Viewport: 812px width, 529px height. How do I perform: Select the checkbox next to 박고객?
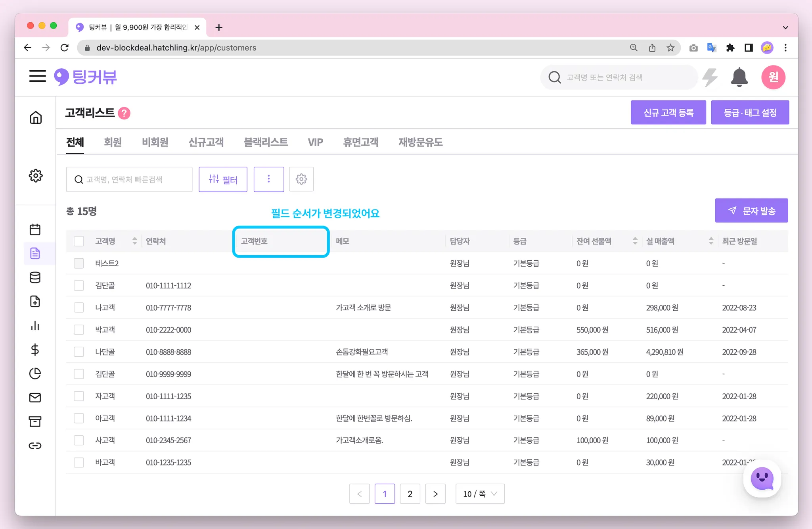point(79,330)
